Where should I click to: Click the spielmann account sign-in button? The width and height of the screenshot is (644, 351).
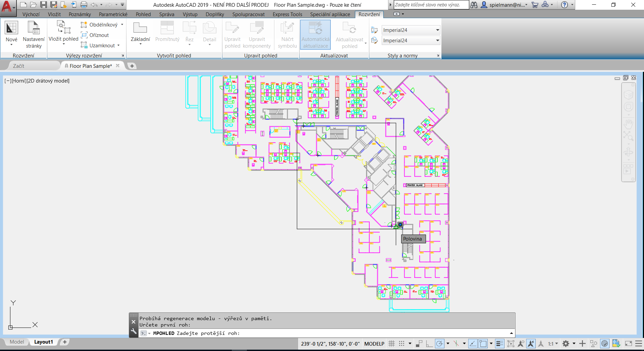tap(504, 5)
